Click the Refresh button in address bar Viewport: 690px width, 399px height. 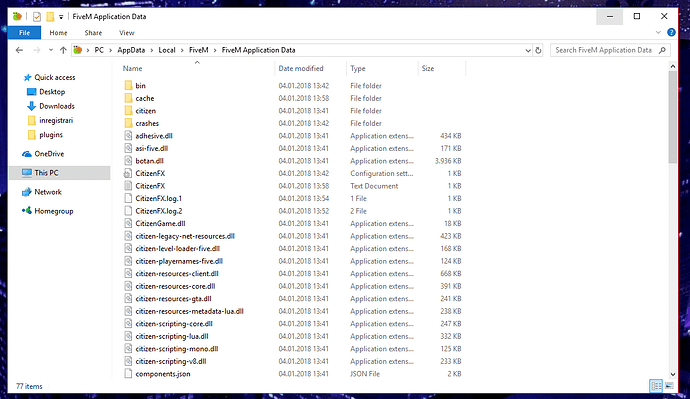(x=538, y=50)
